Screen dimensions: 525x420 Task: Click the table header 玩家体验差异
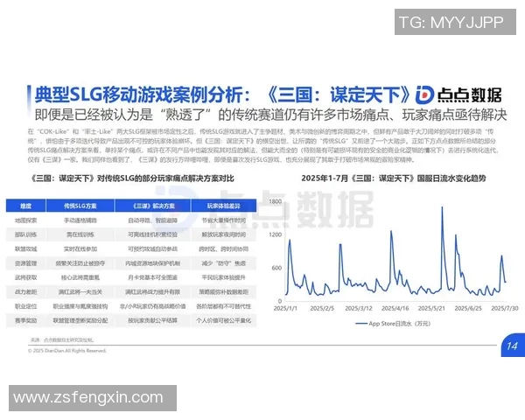click(224, 206)
